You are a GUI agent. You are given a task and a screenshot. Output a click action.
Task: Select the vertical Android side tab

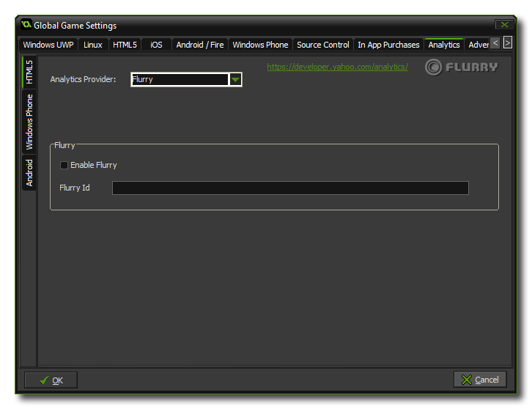(29, 173)
